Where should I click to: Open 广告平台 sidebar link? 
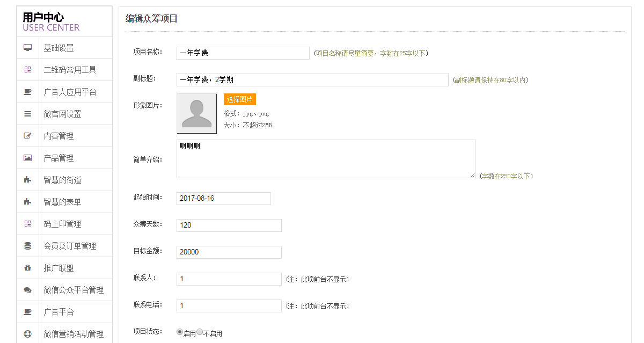click(x=59, y=312)
